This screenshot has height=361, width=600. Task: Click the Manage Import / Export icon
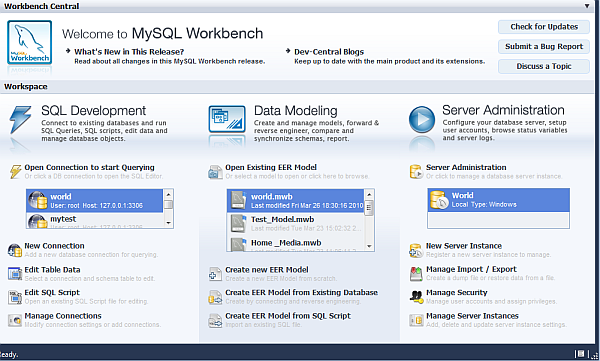coord(416,274)
